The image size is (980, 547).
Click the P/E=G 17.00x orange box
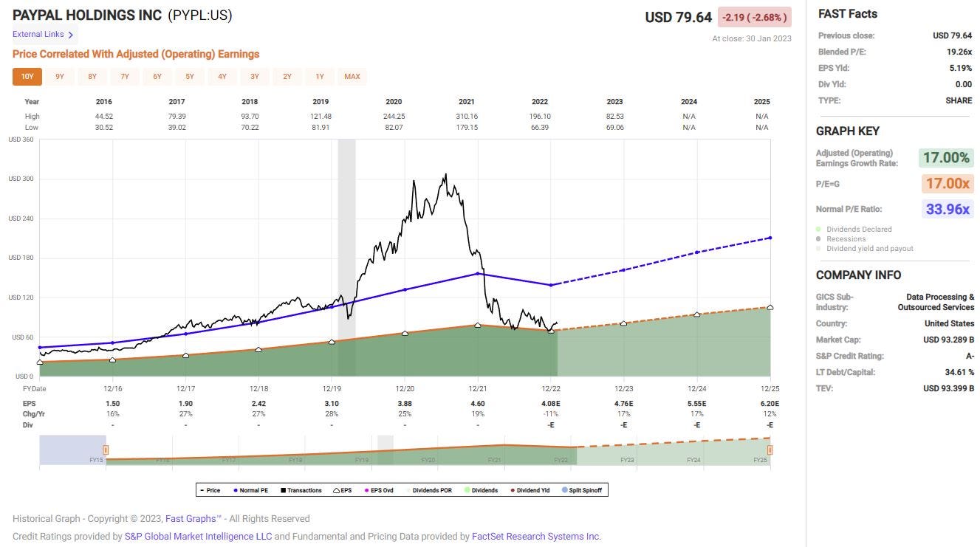pyautogui.click(x=946, y=183)
